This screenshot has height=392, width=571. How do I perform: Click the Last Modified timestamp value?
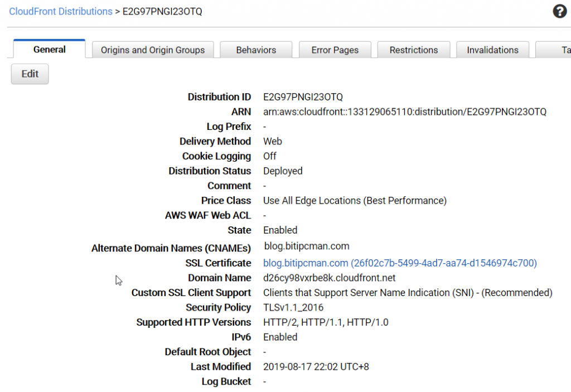click(316, 367)
